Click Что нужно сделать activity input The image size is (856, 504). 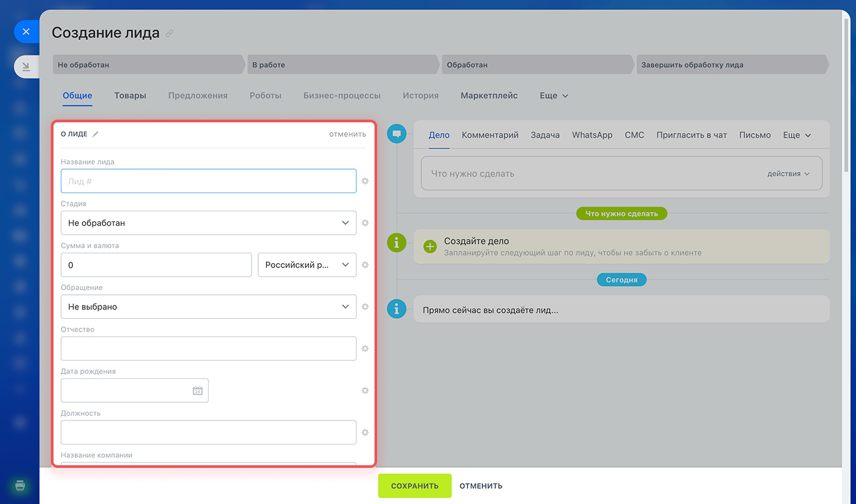point(621,174)
